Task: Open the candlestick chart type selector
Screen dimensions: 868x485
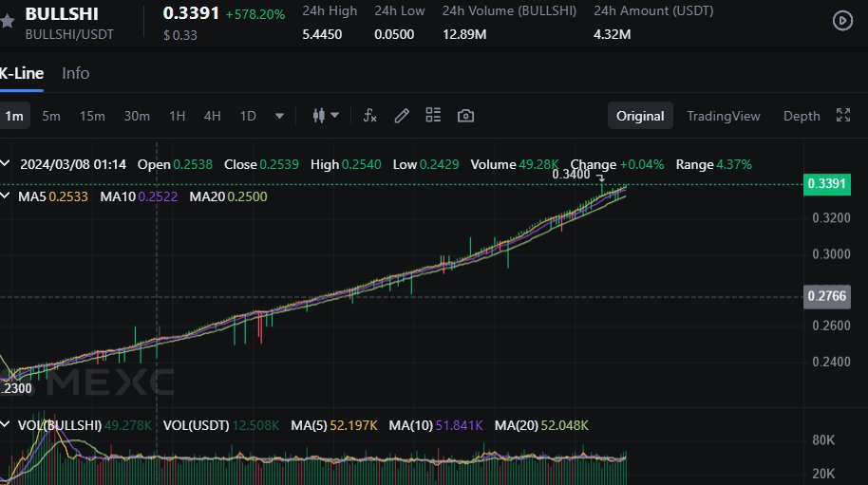Action: (325, 116)
